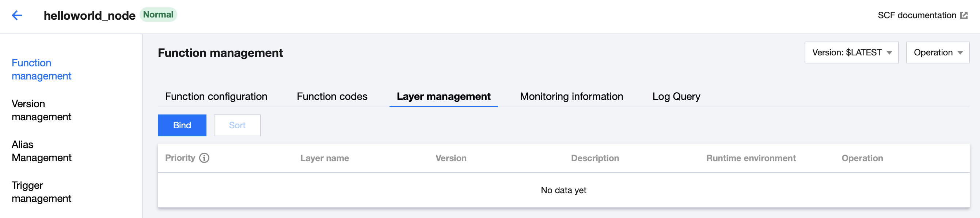Screen dimensions: 980x218
Task: Open Version management in the sidebar
Action: 41,110
